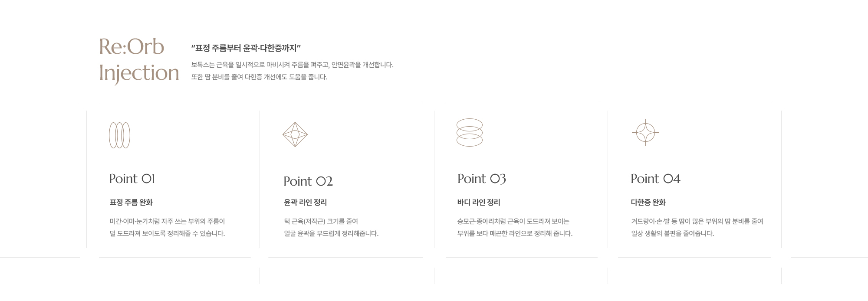Select the Point 01 heading

click(x=132, y=179)
